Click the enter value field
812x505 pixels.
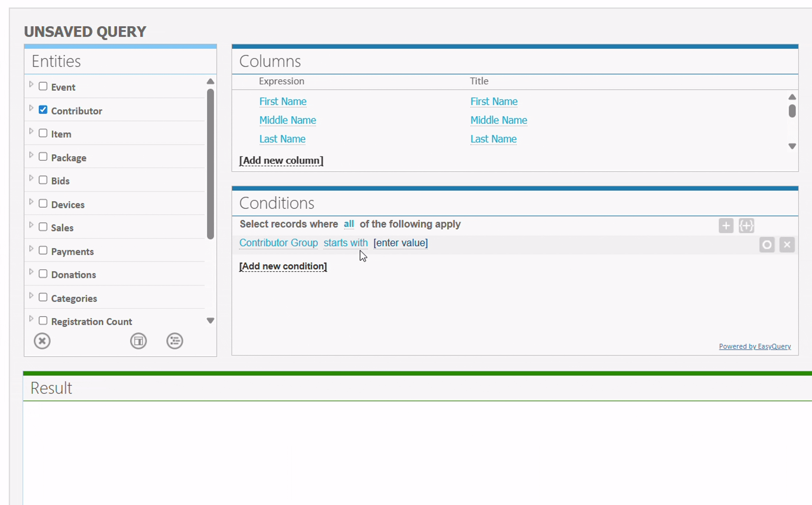tap(400, 243)
